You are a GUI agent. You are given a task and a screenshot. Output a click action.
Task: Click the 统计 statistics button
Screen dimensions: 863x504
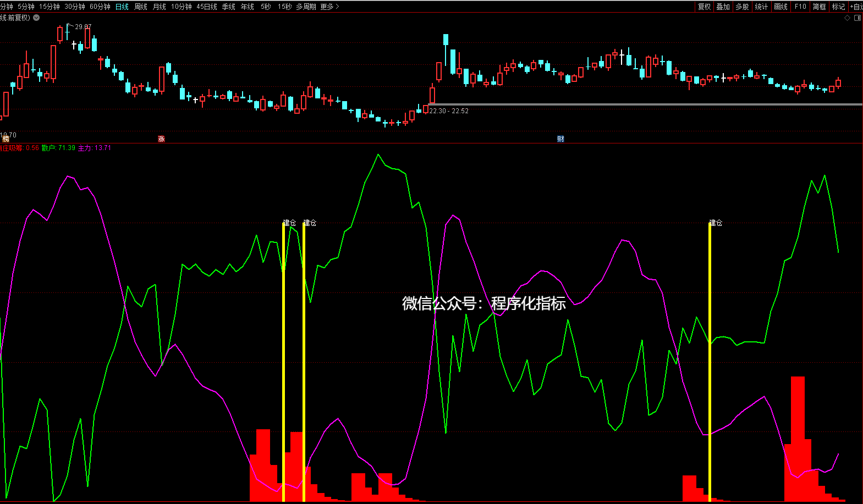pos(761,7)
